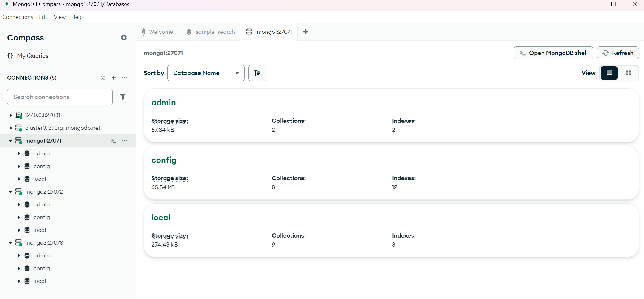Open the Help menu
644x299 pixels.
[x=77, y=17]
